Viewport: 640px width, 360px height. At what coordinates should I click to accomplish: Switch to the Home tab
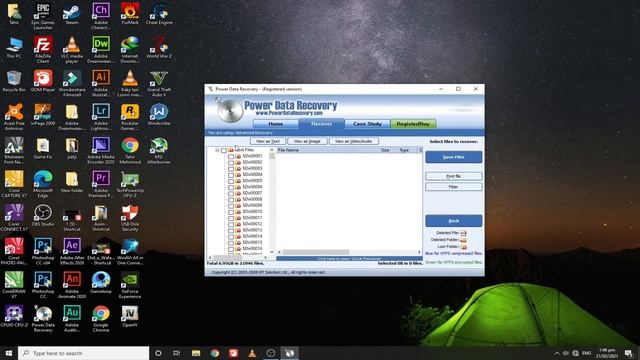click(x=276, y=124)
